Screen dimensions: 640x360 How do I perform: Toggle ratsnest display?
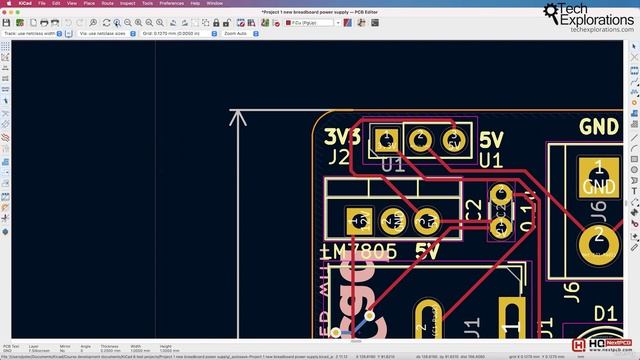tap(5, 113)
